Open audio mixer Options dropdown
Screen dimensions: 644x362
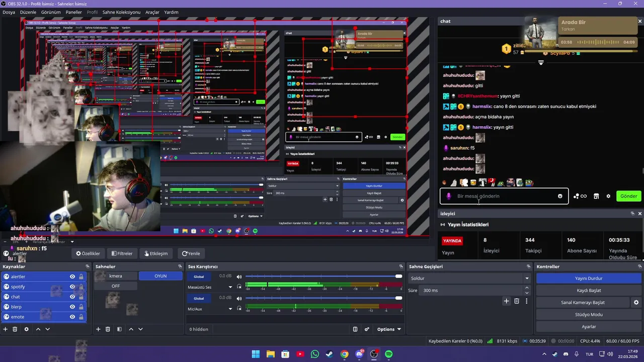389,329
